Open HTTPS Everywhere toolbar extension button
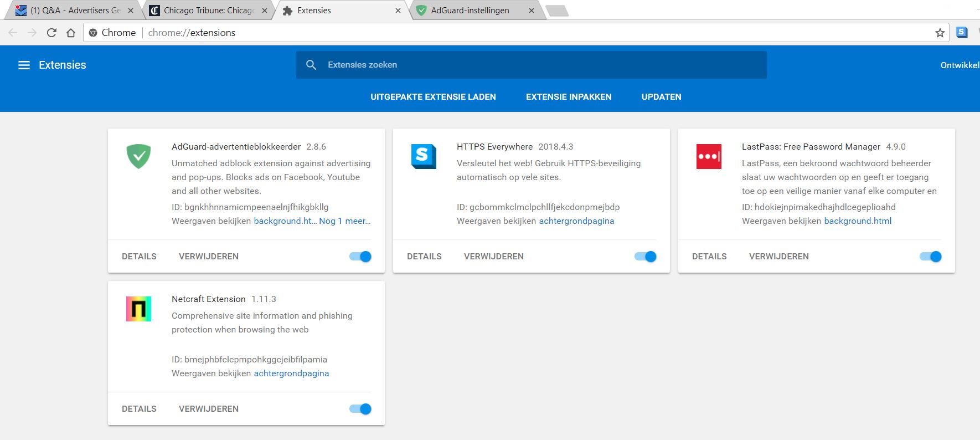Viewport: 980px width, 440px height. [x=962, y=33]
